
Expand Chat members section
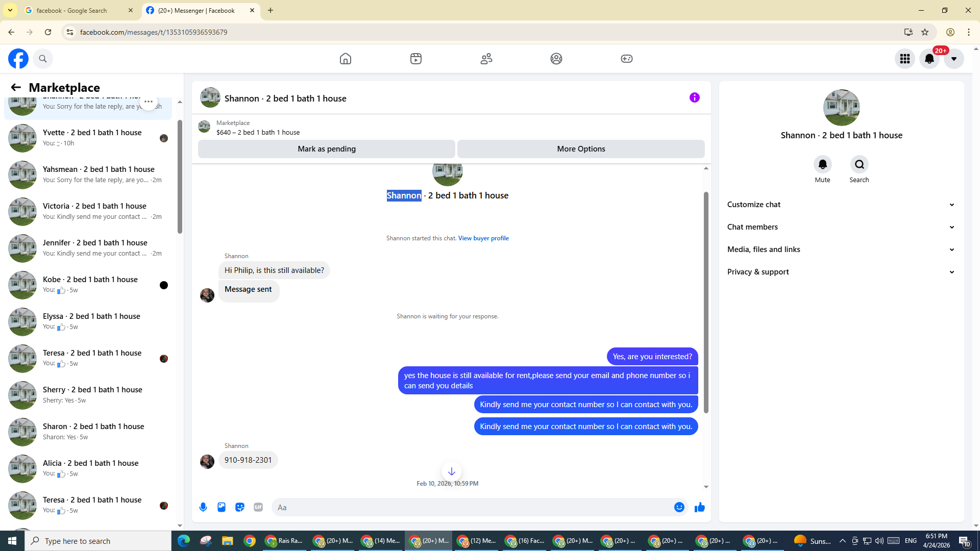(x=841, y=227)
